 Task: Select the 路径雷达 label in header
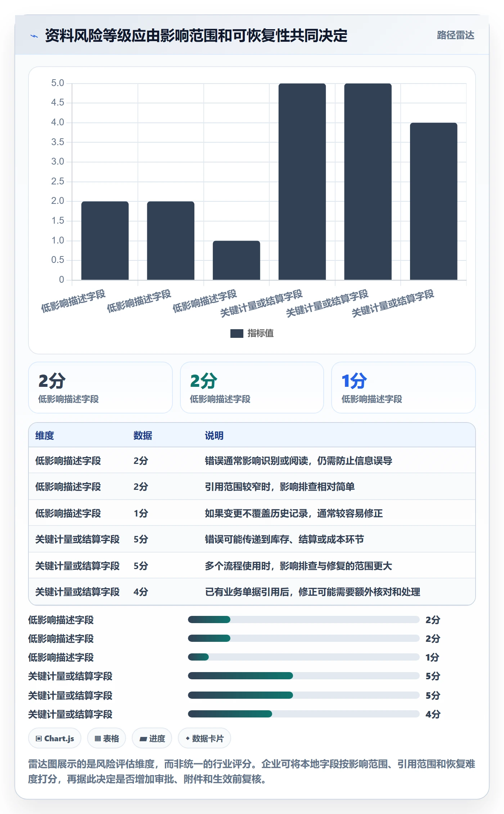pyautogui.click(x=455, y=35)
